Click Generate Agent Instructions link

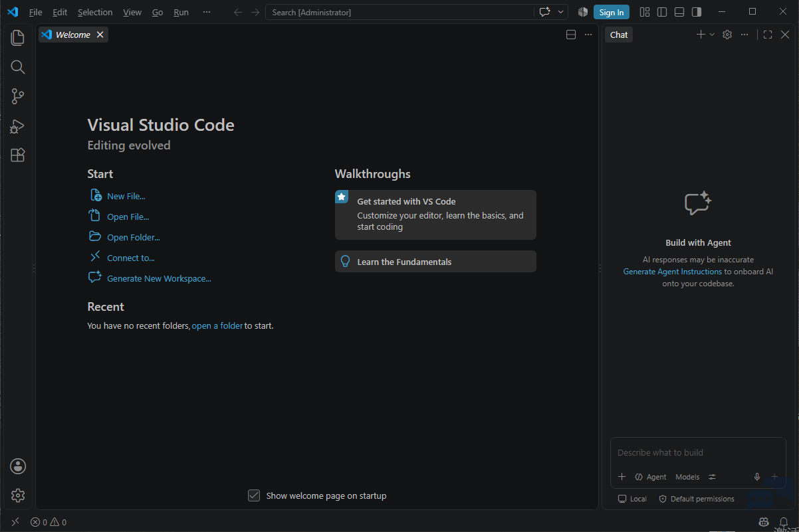click(673, 272)
